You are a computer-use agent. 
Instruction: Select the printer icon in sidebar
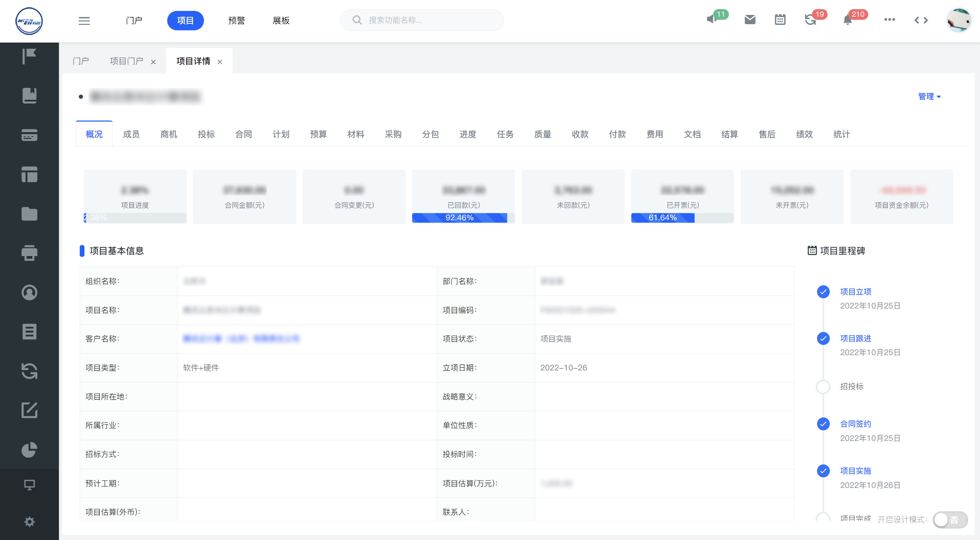[29, 253]
